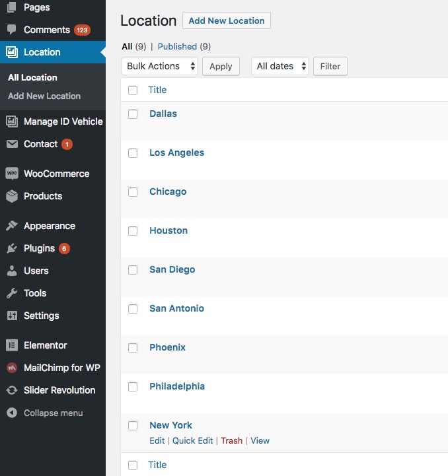Click the WooCommerce icon in sidebar

point(12,174)
